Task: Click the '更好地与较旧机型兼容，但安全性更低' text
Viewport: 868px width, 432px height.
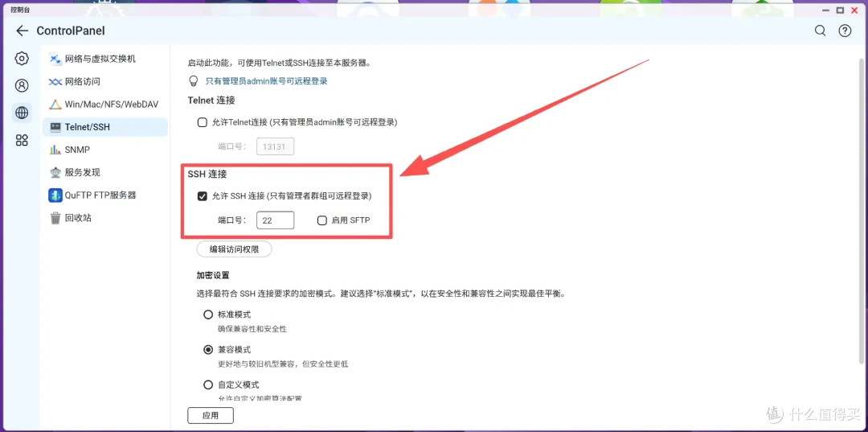Action: (283, 364)
